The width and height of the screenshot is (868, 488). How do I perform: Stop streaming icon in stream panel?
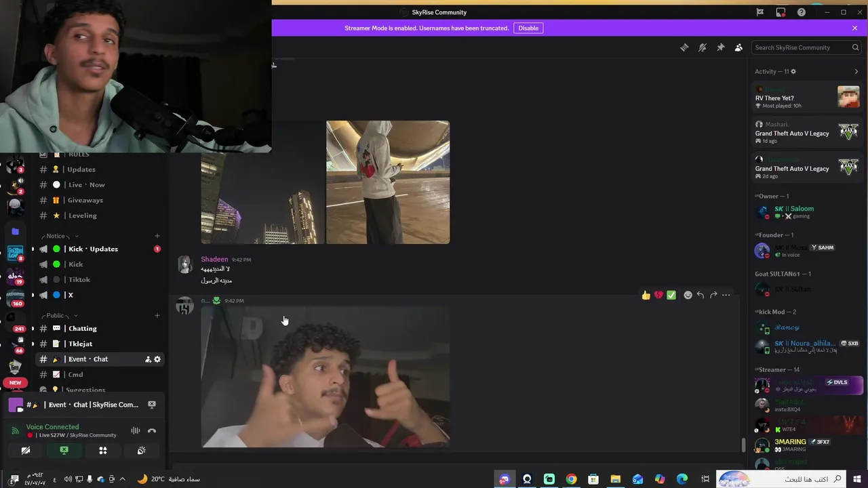152,405
